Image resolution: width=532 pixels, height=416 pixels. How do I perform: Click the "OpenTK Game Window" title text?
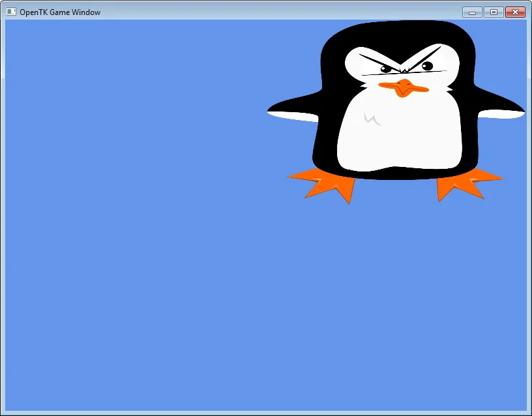(60, 12)
